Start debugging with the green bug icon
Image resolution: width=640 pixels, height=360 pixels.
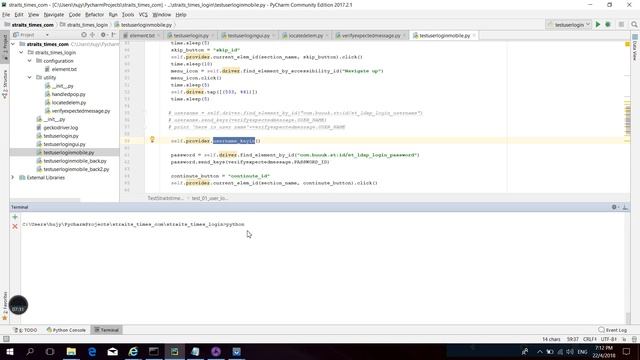coord(608,24)
